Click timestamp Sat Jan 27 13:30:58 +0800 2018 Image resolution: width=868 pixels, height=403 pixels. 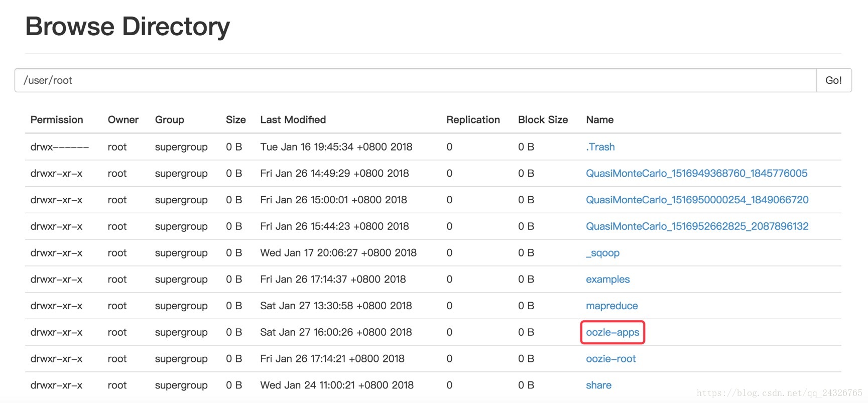pyautogui.click(x=336, y=306)
